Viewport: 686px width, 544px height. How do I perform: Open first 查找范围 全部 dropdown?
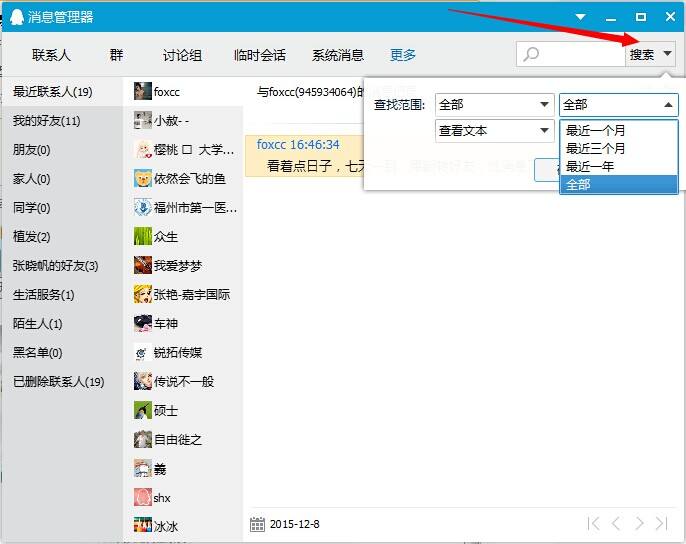494,105
